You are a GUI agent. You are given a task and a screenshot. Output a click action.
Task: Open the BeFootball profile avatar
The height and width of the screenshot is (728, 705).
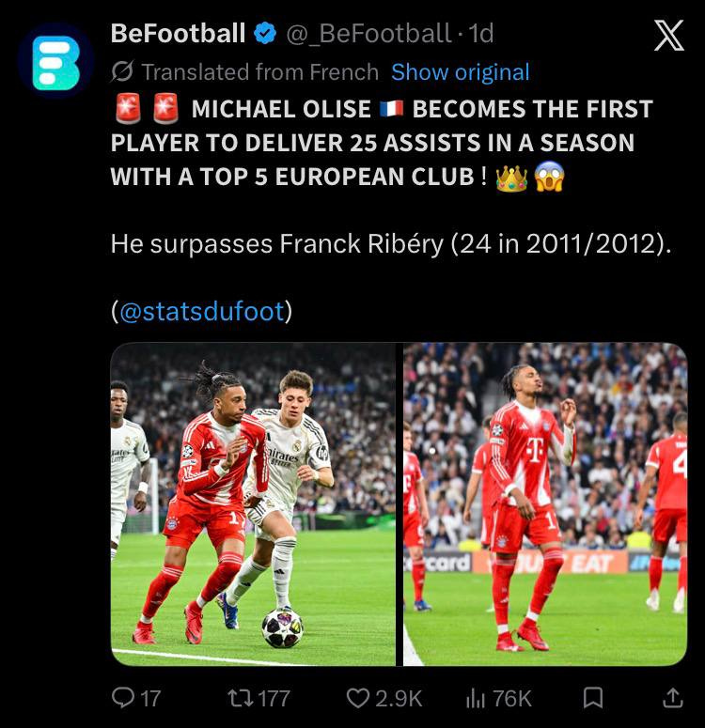(x=56, y=60)
